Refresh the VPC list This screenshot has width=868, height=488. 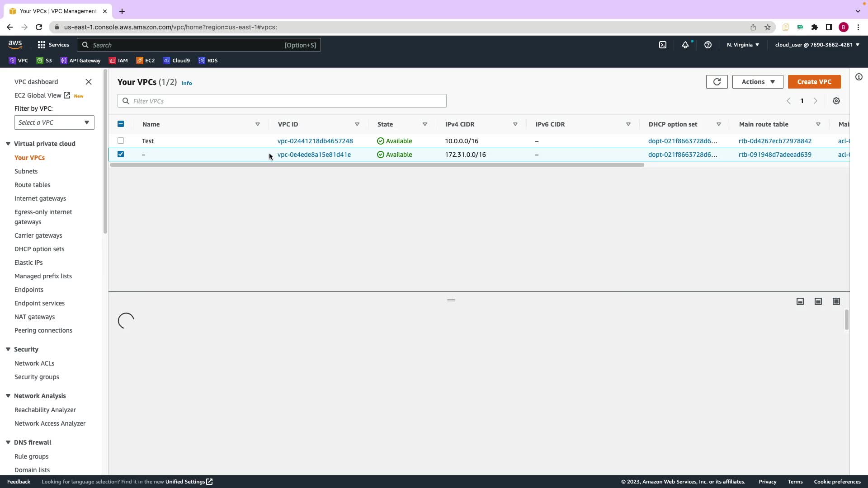click(717, 82)
